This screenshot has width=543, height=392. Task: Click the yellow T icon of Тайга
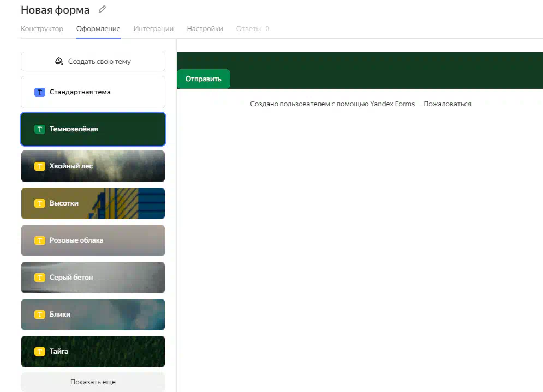pyautogui.click(x=40, y=352)
